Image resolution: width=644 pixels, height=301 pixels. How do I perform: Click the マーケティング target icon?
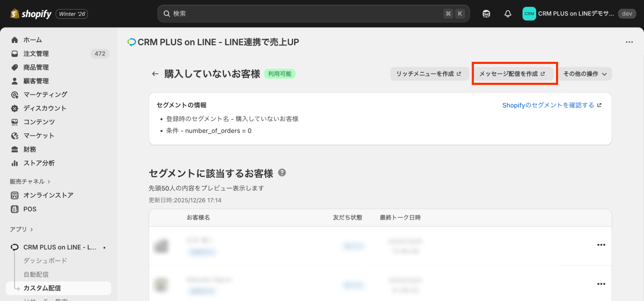pos(14,95)
